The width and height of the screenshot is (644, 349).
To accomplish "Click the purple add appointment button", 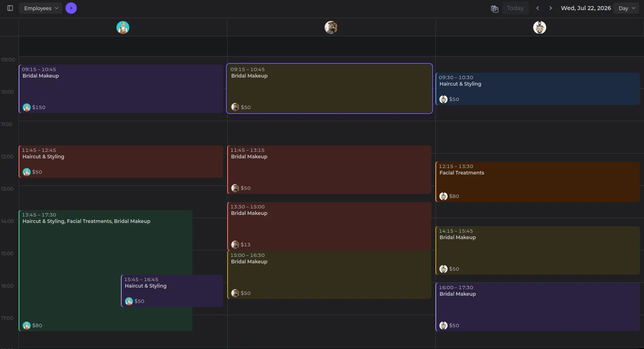I will pos(71,8).
